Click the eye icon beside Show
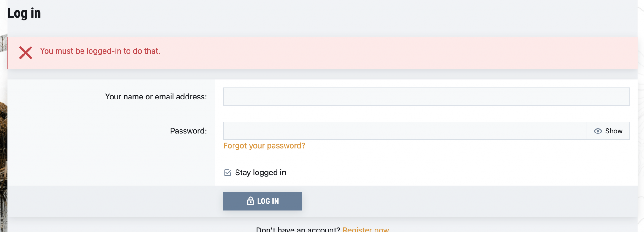This screenshot has height=232, width=644. pyautogui.click(x=598, y=131)
